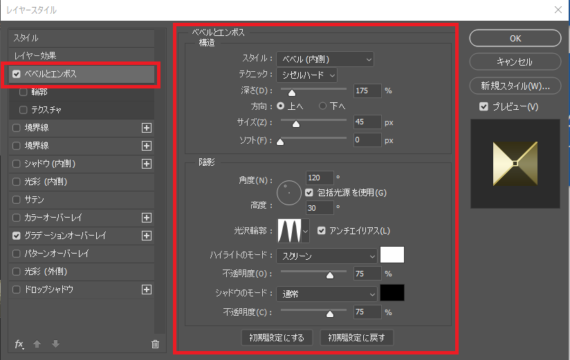
Task: Open the テクニック シゼルハード dropdown
Action: (x=307, y=75)
